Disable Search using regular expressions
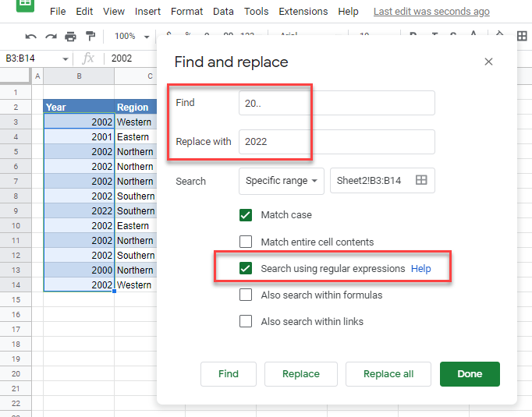Image resolution: width=532 pixels, height=417 pixels. click(246, 268)
